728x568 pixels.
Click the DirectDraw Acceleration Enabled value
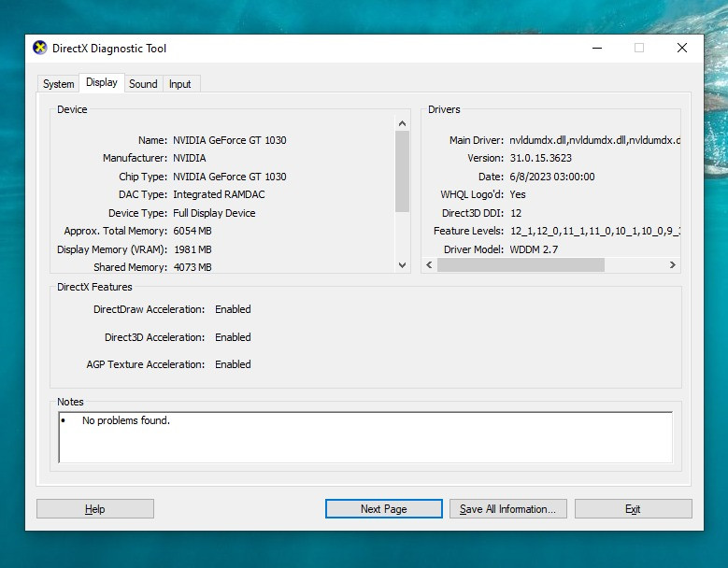[233, 309]
